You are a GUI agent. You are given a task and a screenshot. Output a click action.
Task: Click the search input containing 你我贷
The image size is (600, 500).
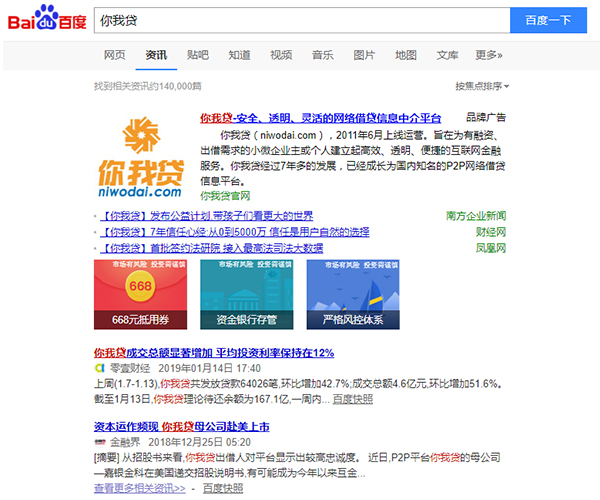click(x=300, y=21)
